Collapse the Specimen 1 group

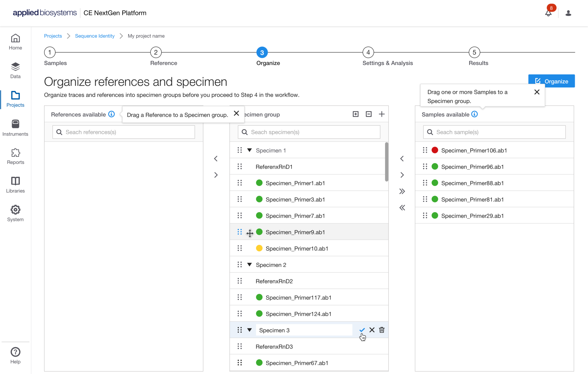(250, 150)
